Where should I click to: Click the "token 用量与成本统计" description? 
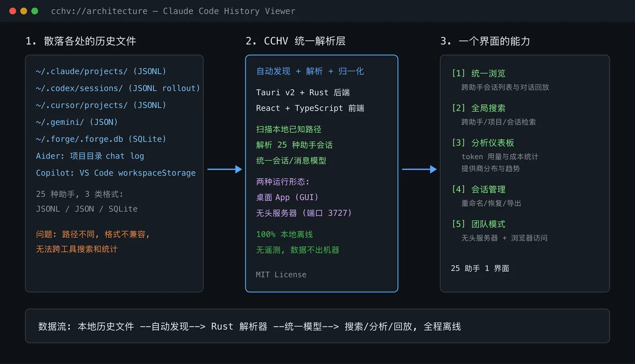coord(500,157)
